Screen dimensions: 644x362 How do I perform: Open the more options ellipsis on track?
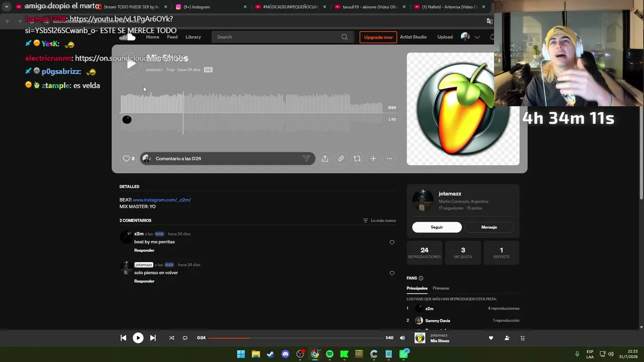click(389, 158)
